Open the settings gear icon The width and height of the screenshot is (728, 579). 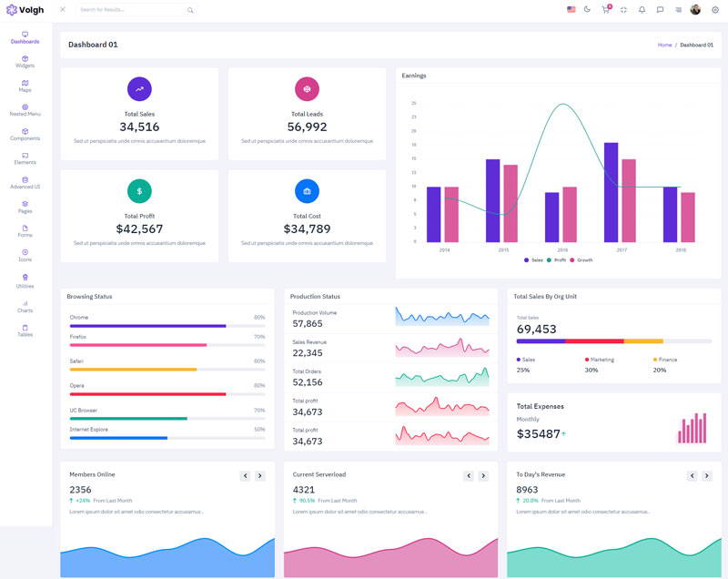[715, 10]
